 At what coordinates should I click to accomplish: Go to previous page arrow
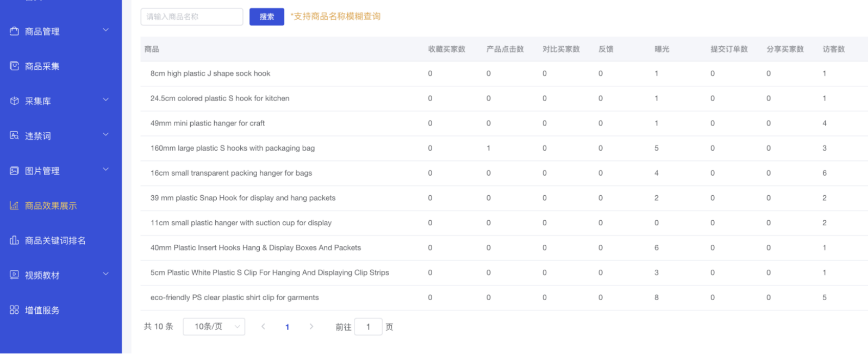[263, 326]
